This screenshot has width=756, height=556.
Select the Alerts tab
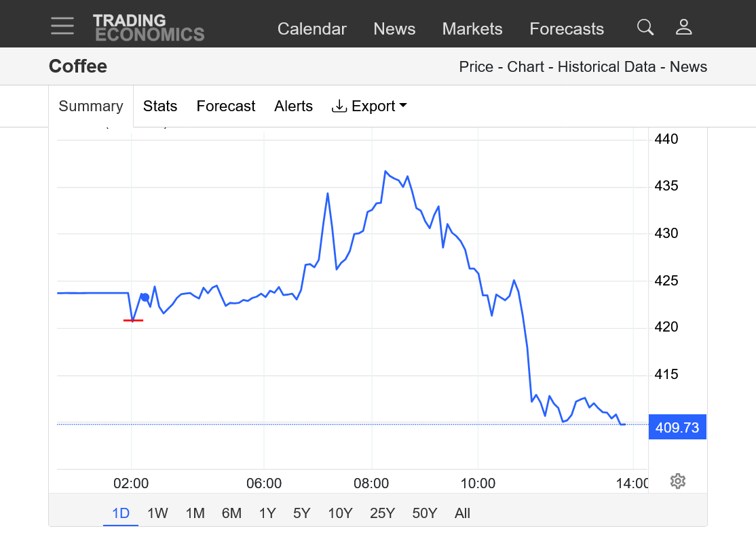coord(293,106)
